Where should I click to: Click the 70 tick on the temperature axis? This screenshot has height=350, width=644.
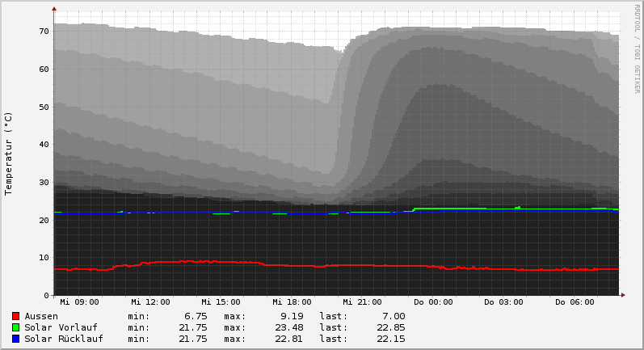(x=44, y=32)
